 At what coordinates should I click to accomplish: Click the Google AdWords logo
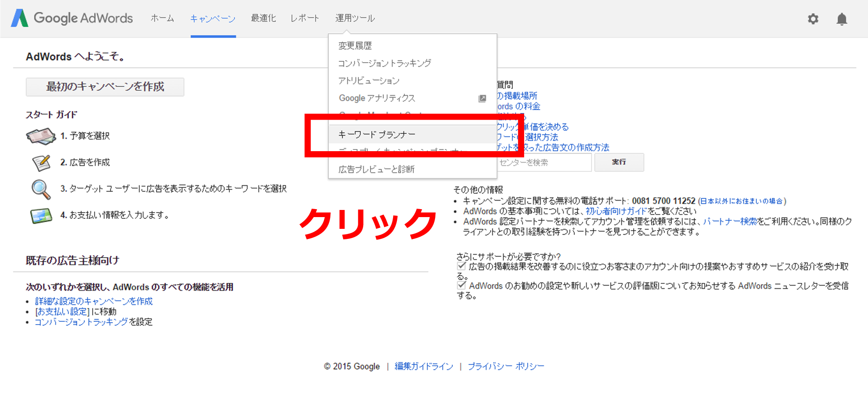pyautogui.click(x=72, y=18)
